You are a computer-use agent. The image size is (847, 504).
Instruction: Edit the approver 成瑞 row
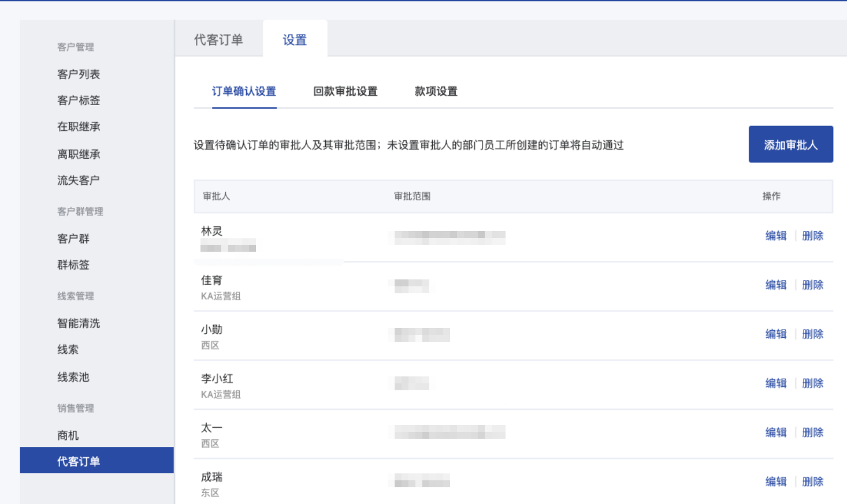tap(776, 481)
